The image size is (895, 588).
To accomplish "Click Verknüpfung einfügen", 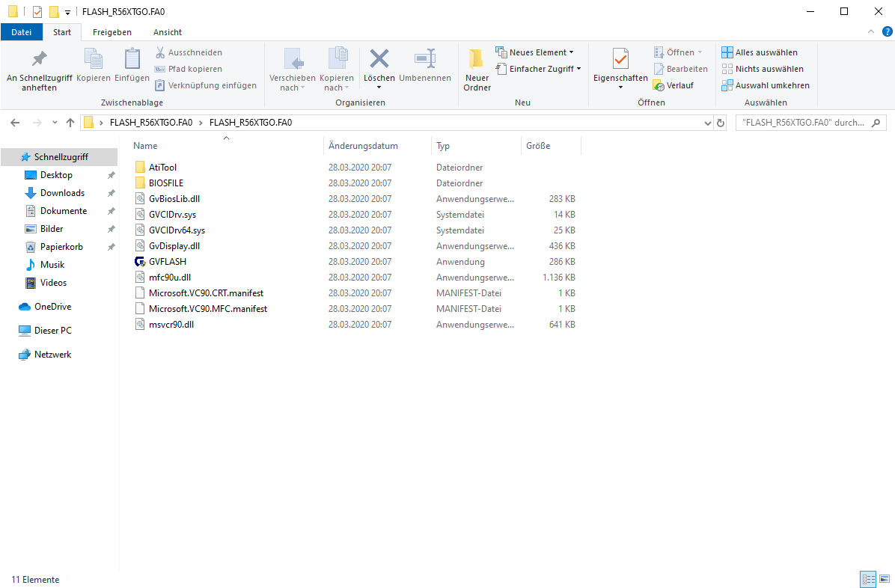I will [206, 85].
